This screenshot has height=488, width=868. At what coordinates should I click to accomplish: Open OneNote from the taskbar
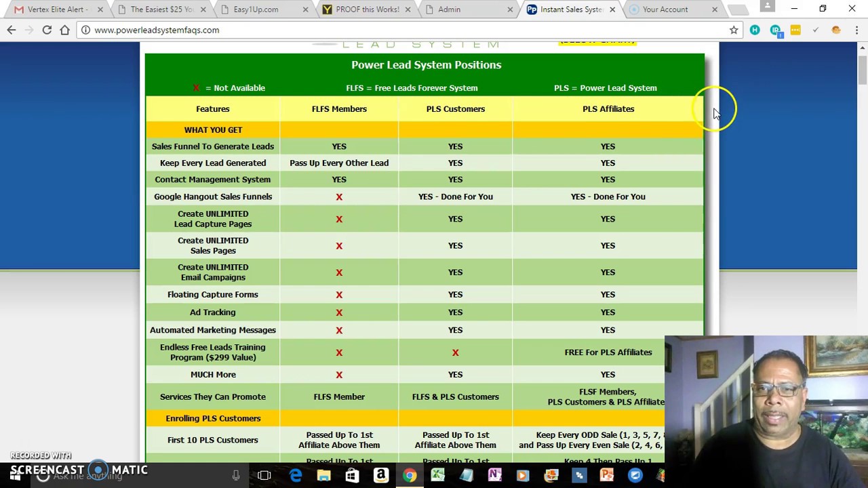494,476
